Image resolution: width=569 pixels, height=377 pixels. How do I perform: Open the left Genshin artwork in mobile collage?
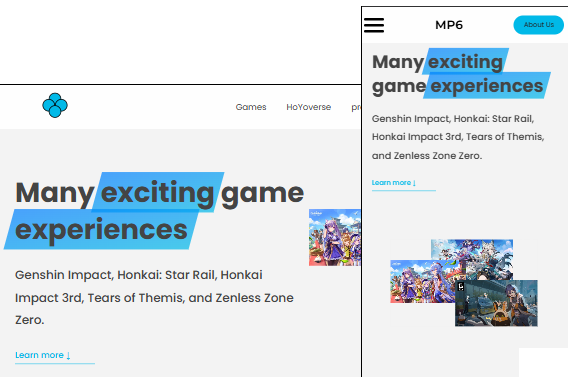[422, 281]
